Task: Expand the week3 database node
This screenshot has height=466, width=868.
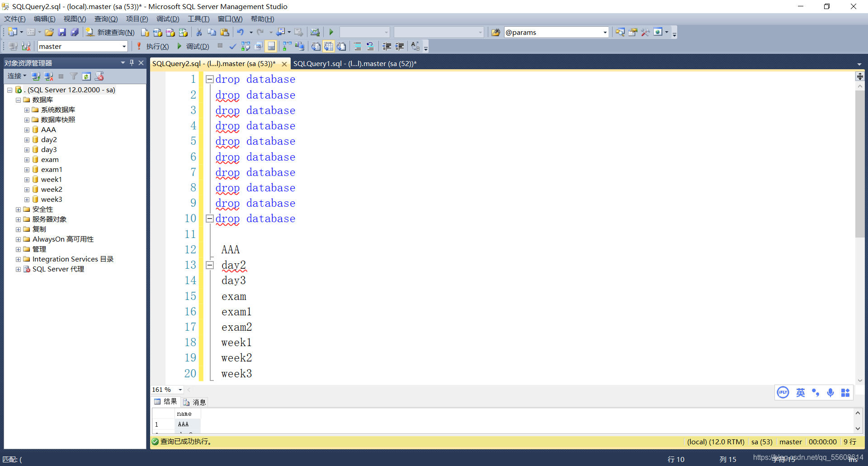Action: pyautogui.click(x=27, y=200)
